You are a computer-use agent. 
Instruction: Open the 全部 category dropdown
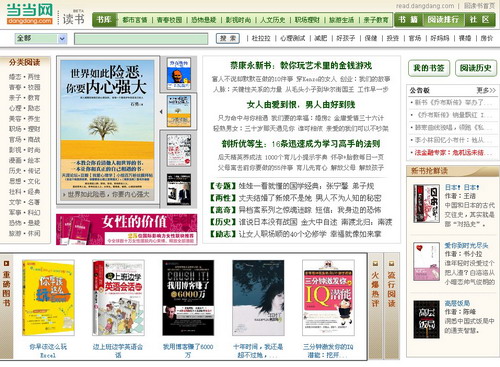pyautogui.click(x=41, y=38)
